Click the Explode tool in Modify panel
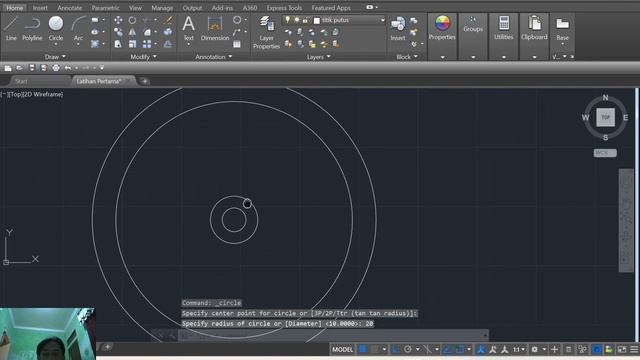The width and height of the screenshot is (640, 360). point(168,32)
